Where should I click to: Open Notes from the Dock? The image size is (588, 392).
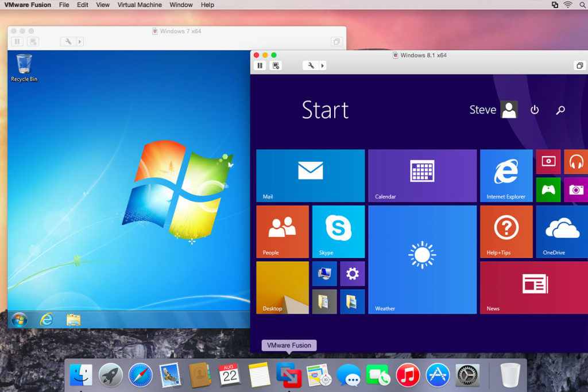[x=259, y=374]
